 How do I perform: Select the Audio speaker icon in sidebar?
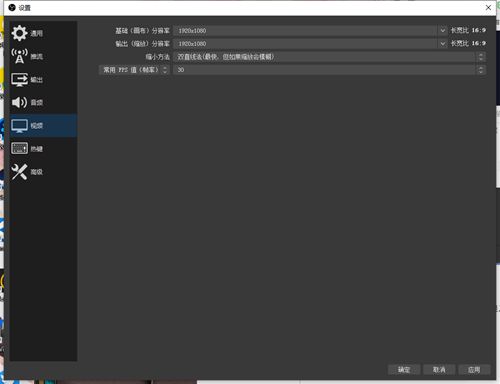pos(19,102)
